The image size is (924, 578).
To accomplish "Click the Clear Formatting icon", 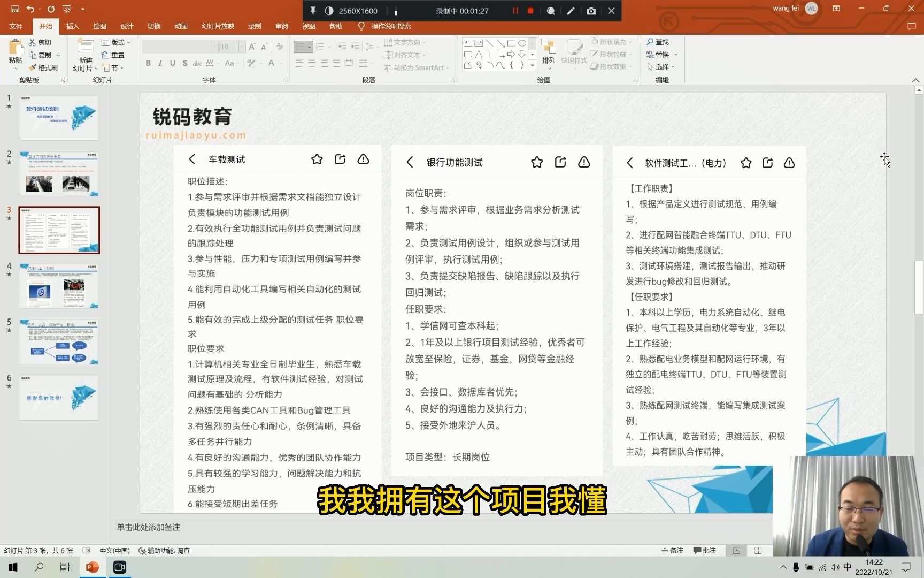I will tap(279, 47).
